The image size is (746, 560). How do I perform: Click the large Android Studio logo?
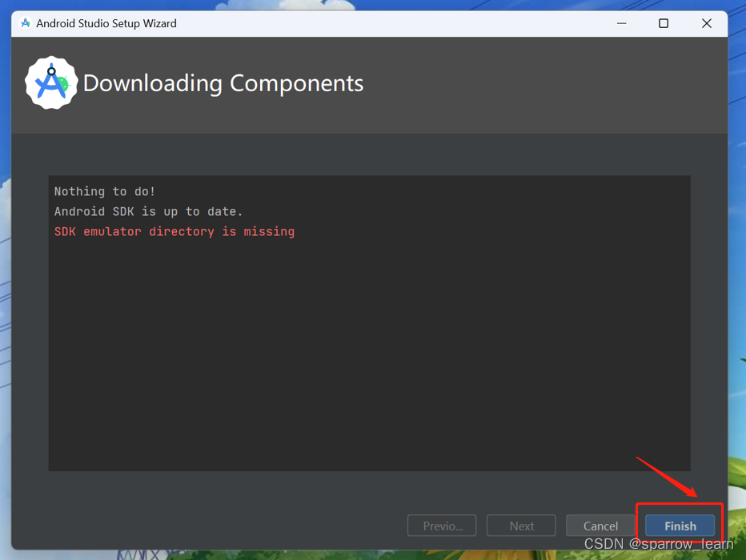point(51,82)
